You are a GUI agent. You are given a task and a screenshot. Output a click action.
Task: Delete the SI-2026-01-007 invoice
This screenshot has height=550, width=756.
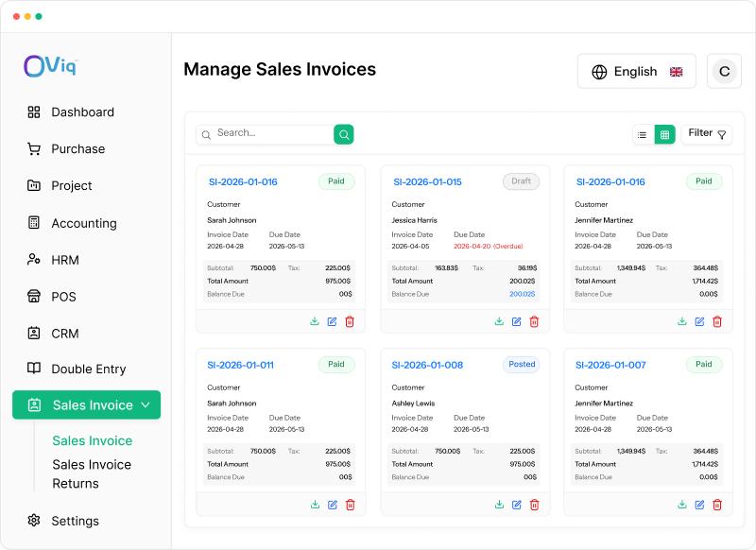[x=717, y=505]
